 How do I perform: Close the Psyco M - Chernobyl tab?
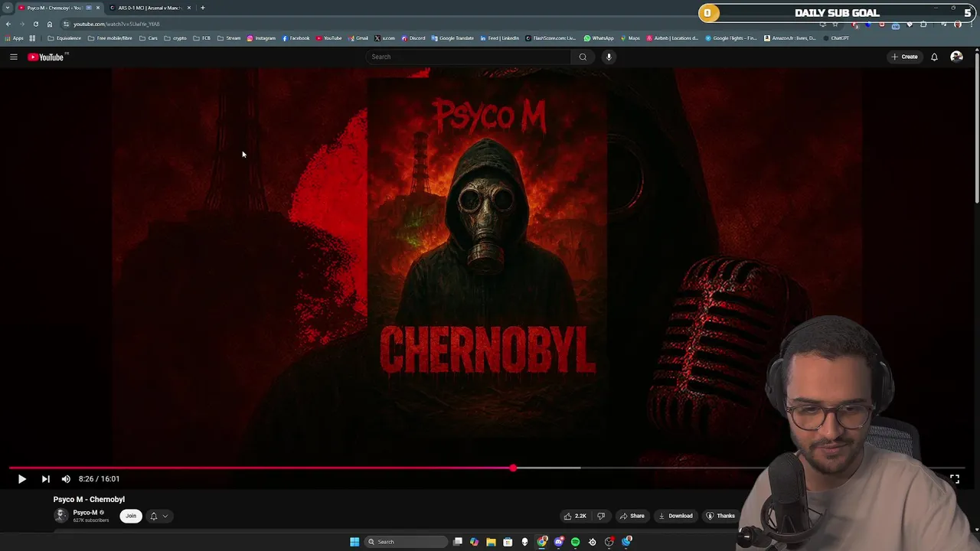(x=98, y=8)
